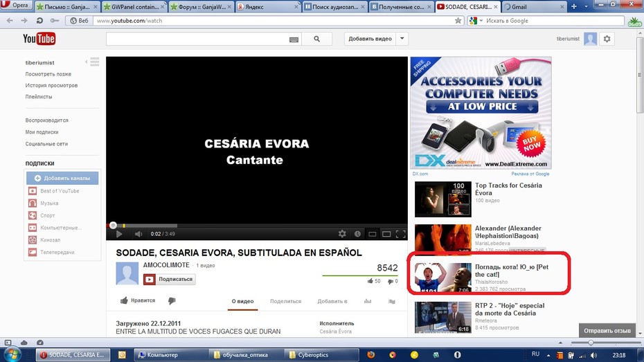Click the Watch later clock icon in player
Image resolution: width=644 pixels, height=362 pixels.
pos(358,233)
